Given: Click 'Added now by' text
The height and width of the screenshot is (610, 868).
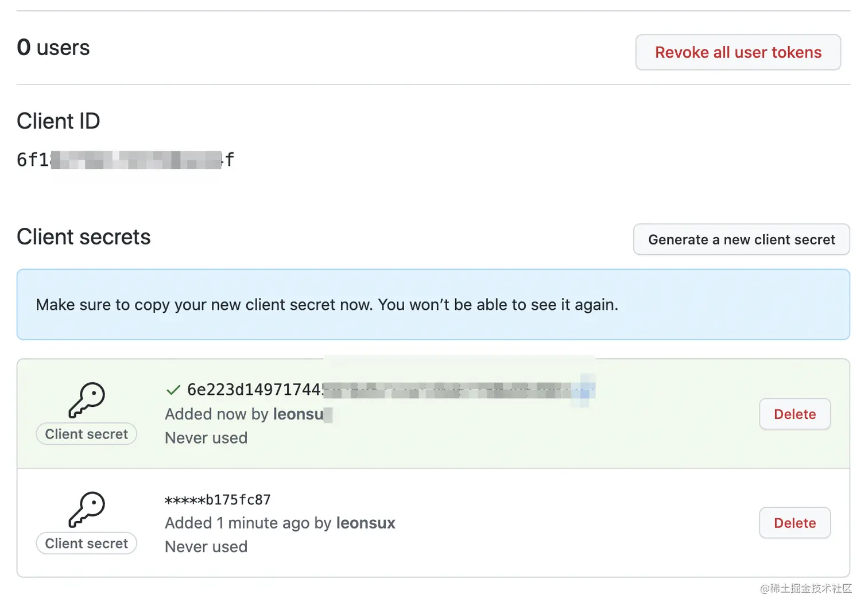Looking at the screenshot, I should (217, 414).
